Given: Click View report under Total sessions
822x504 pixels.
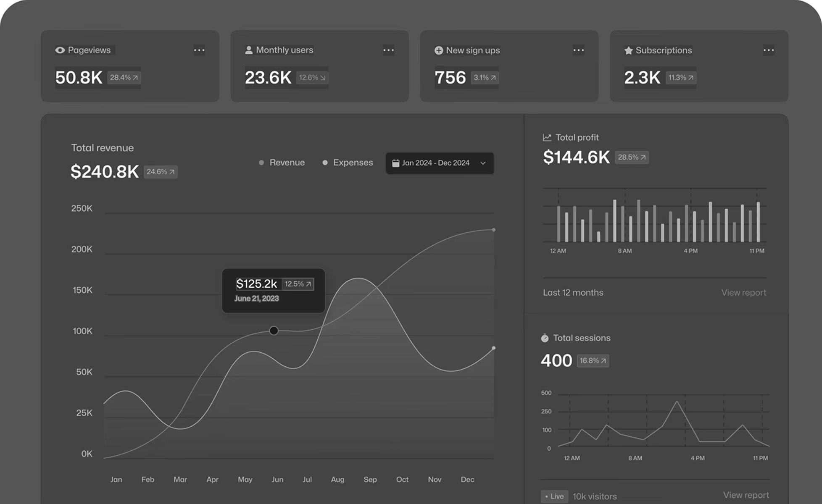Looking at the screenshot, I should pos(746,495).
